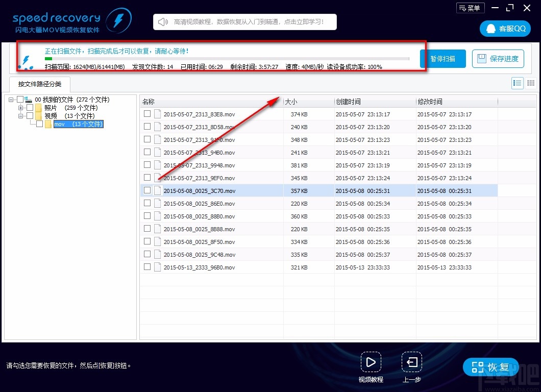Viewport: 541px width, 392px height.
Task: Click the floppy icon in 保存进度
Action: pos(482,59)
